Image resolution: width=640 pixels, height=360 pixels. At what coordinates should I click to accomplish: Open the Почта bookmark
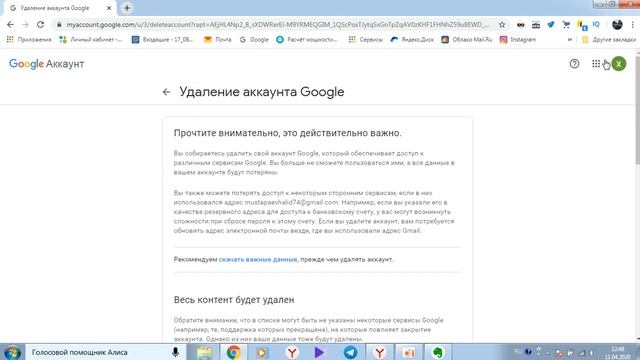(218, 40)
